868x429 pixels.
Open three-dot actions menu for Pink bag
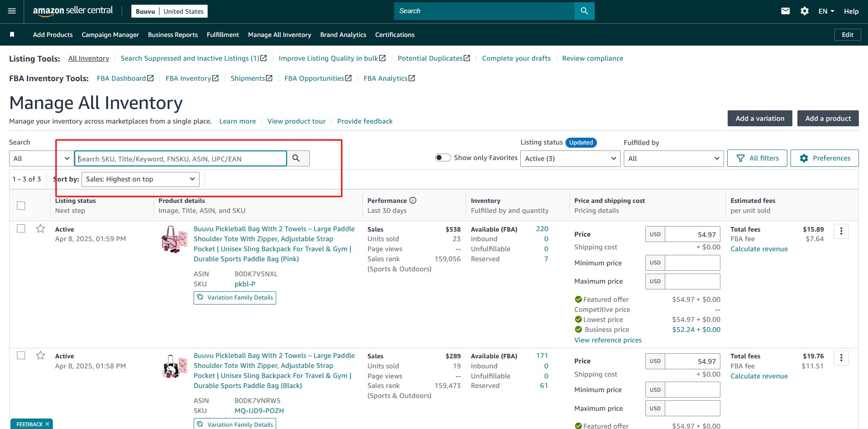[x=841, y=232]
